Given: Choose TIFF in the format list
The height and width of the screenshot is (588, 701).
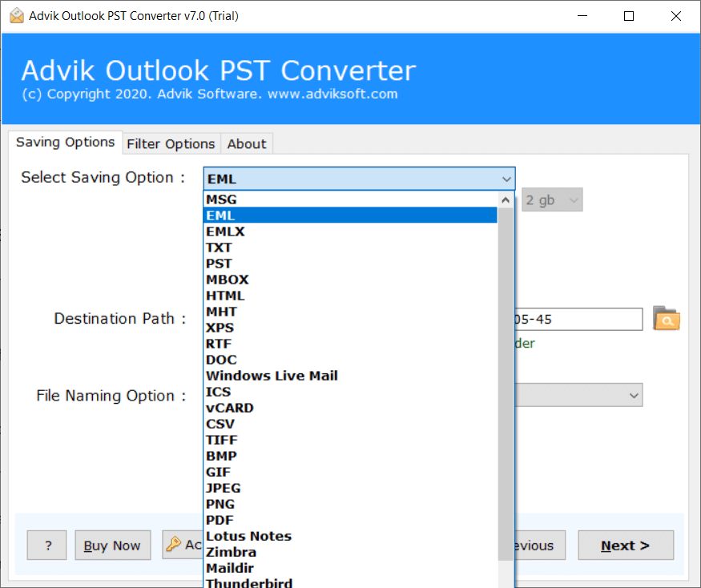Looking at the screenshot, I should [x=351, y=441].
